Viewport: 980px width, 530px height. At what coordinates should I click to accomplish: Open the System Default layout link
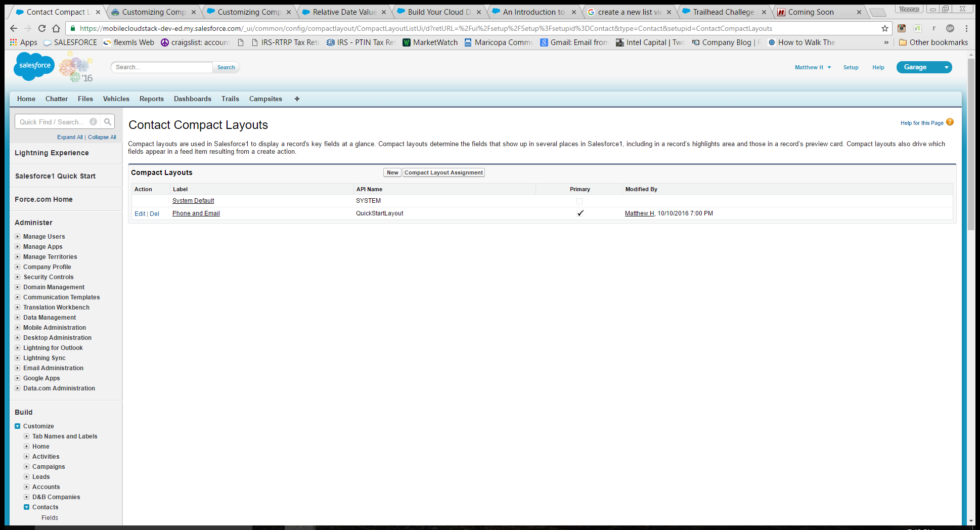(x=193, y=201)
